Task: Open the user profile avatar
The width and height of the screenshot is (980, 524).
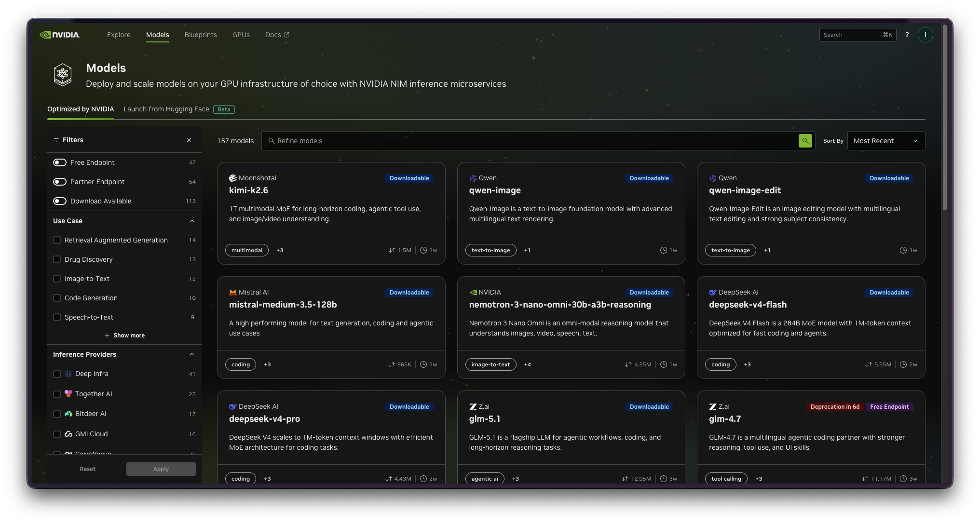Action: pos(925,35)
